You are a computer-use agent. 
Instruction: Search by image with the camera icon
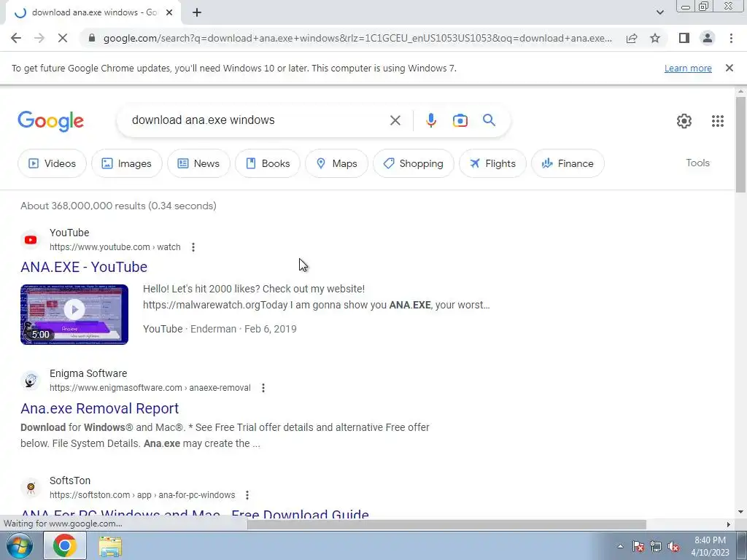[x=460, y=120]
